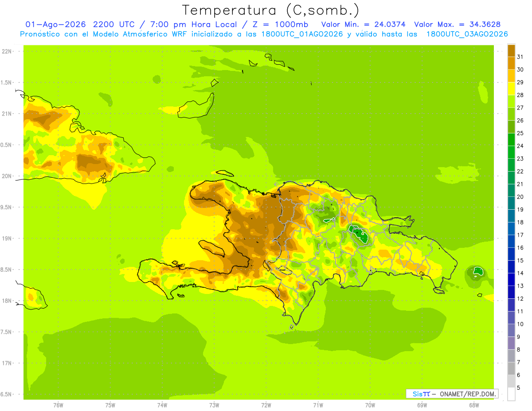Click the 18N latitude axis label
532x411 pixels.
pyautogui.click(x=7, y=301)
